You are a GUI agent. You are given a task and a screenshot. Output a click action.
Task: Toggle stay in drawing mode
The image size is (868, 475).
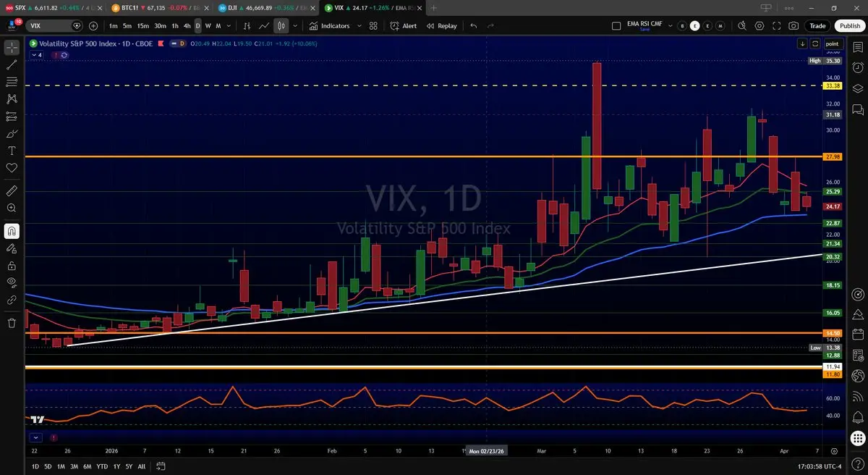click(12, 248)
